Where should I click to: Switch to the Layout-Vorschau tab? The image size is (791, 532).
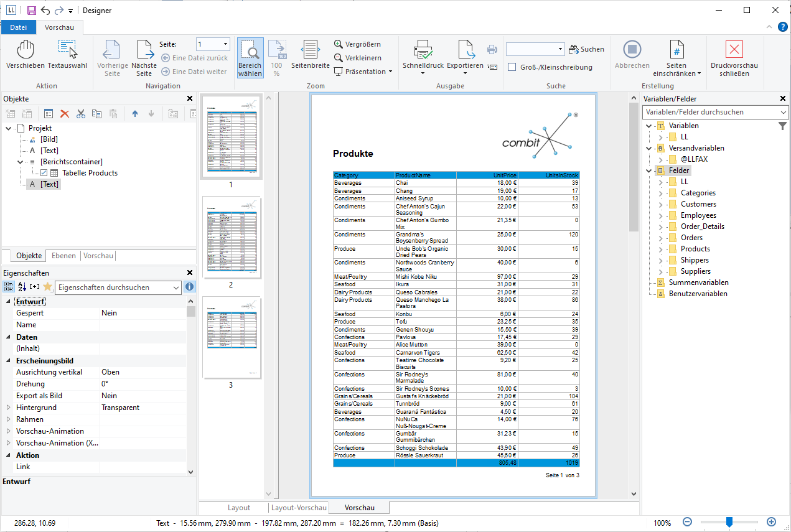(x=299, y=508)
